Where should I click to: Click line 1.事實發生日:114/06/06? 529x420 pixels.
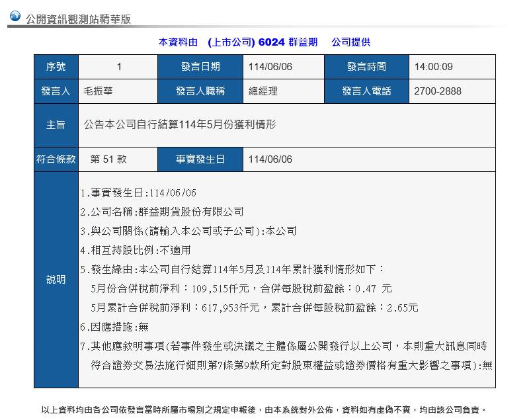coord(138,193)
